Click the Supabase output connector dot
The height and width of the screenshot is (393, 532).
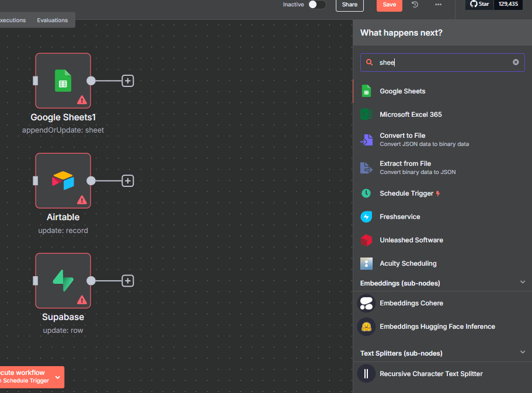91,281
